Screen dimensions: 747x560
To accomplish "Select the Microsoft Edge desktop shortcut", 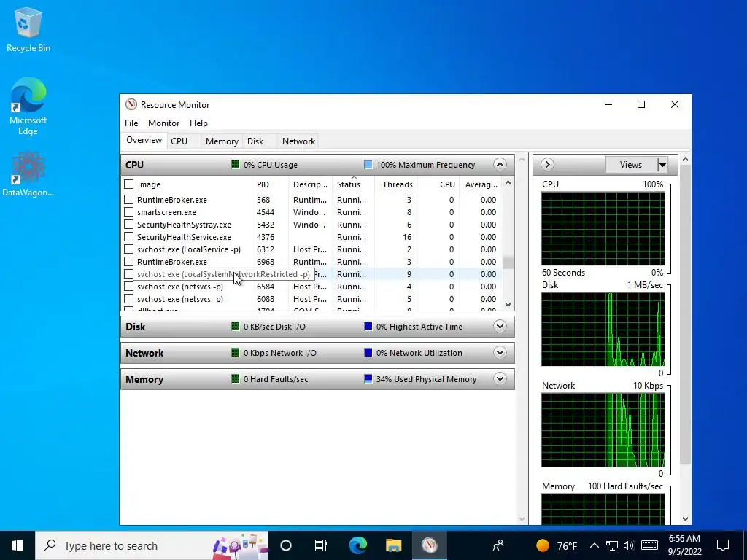I will 28,106.
